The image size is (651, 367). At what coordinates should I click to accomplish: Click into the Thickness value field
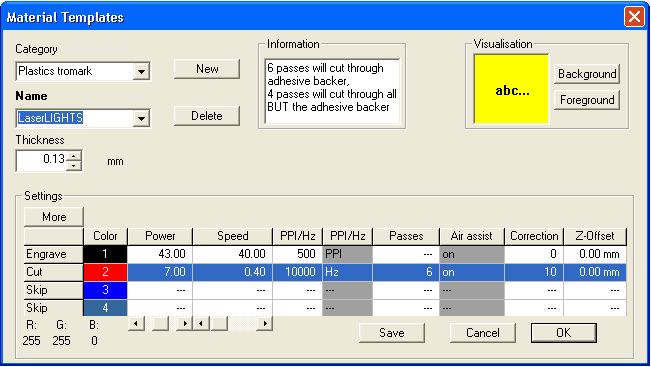point(42,161)
